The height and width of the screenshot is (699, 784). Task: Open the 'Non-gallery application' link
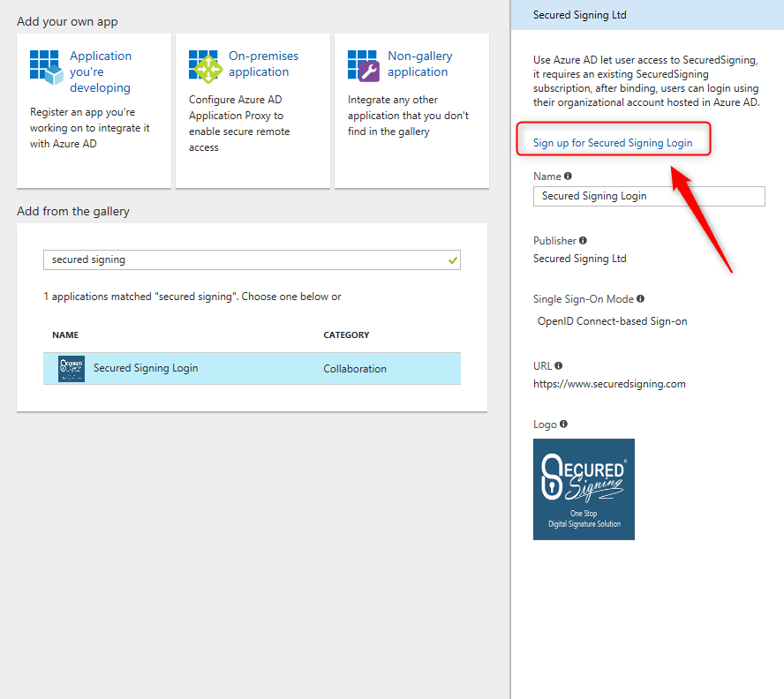(420, 64)
